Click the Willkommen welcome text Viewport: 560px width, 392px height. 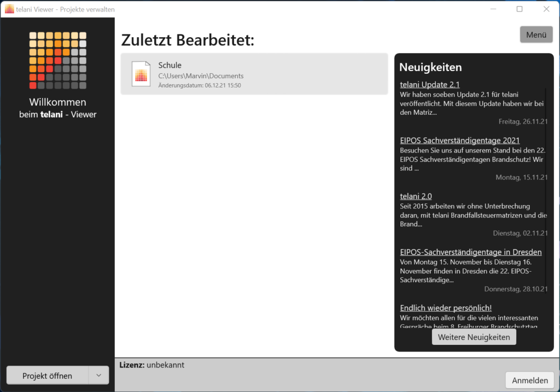[58, 102]
